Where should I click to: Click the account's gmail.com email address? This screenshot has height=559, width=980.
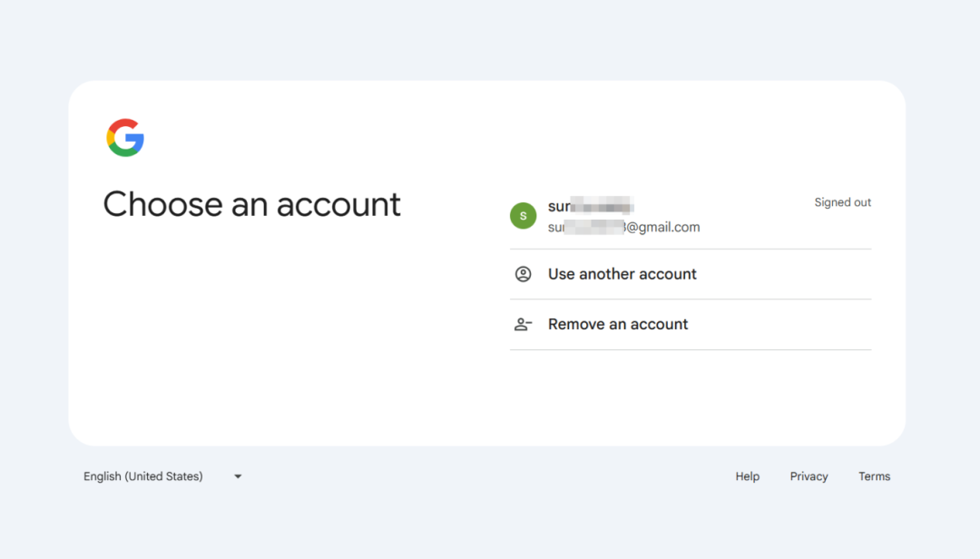tap(624, 228)
